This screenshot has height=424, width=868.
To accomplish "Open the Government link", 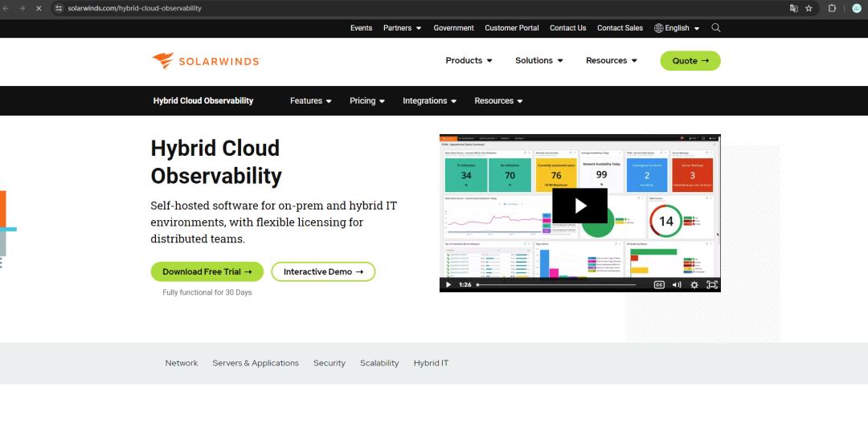I will tap(453, 27).
